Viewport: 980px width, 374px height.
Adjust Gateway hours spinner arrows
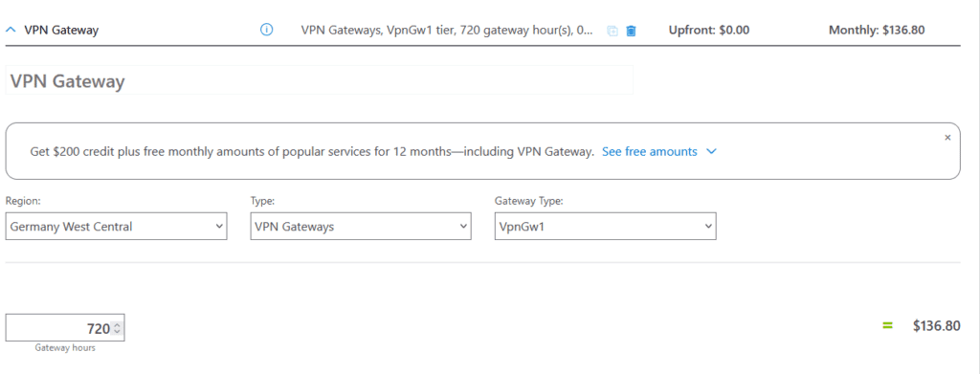pyautogui.click(x=117, y=328)
